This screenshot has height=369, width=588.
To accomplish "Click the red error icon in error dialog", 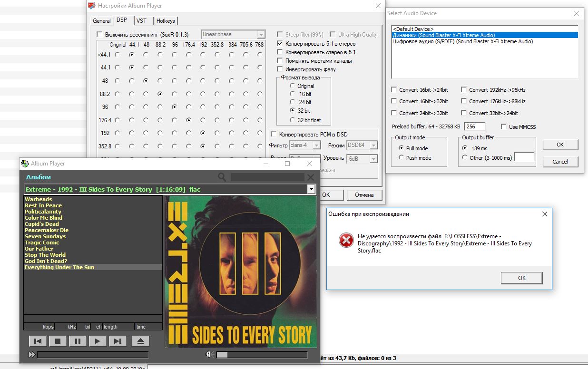I will (x=346, y=240).
